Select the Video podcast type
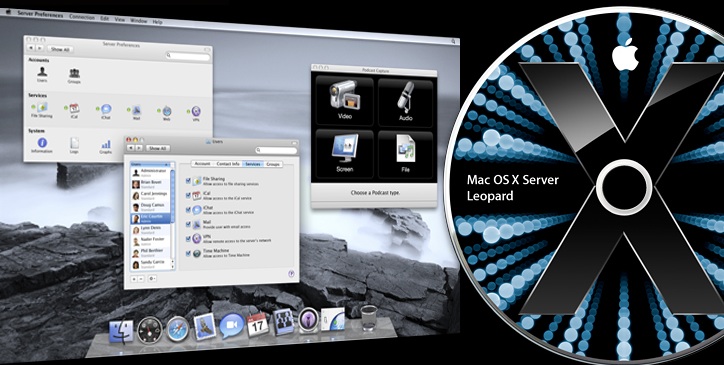The height and width of the screenshot is (365, 724). click(x=344, y=101)
